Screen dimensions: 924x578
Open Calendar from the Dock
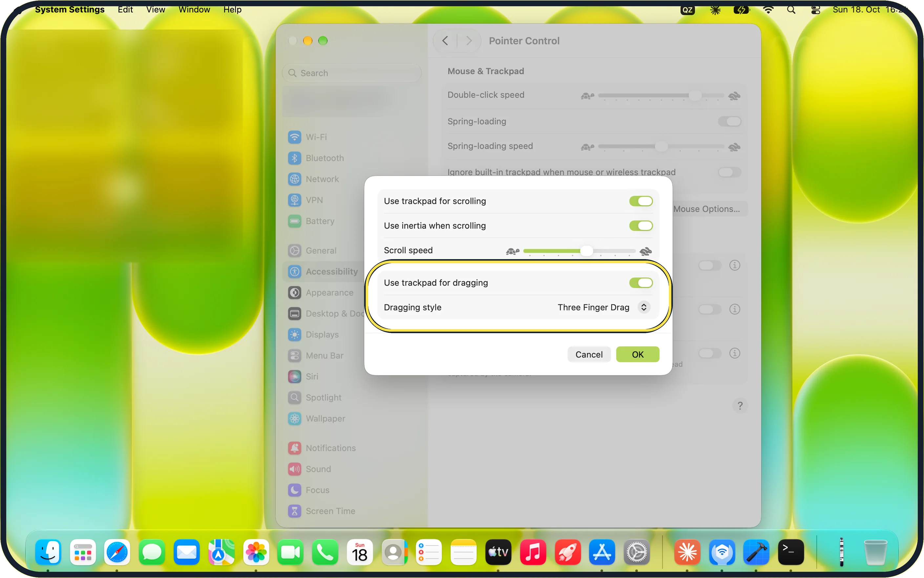360,552
